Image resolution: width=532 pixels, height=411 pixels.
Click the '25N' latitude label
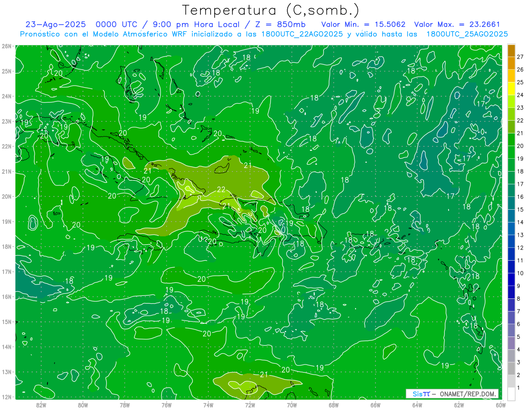[6, 71]
